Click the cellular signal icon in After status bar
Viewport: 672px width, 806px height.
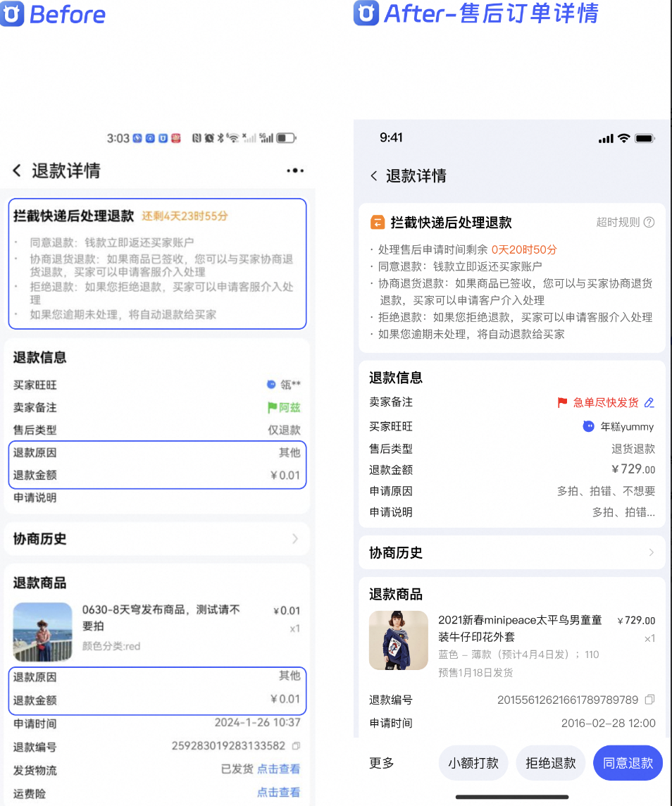pyautogui.click(x=606, y=139)
